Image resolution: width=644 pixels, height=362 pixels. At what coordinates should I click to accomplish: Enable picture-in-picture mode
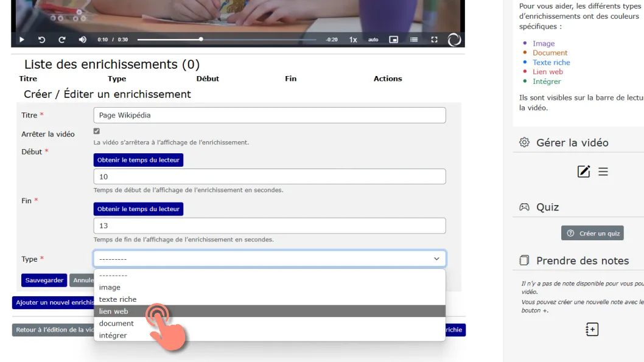pyautogui.click(x=393, y=40)
